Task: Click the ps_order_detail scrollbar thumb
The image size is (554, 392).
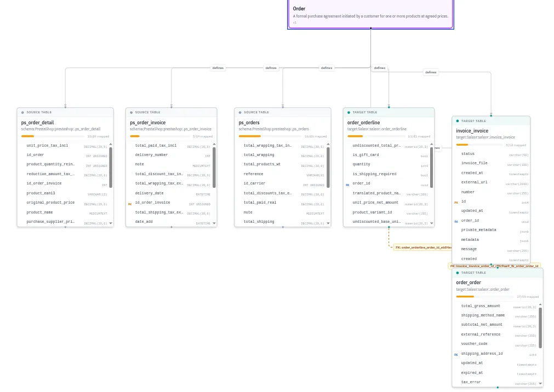Action: point(111,168)
